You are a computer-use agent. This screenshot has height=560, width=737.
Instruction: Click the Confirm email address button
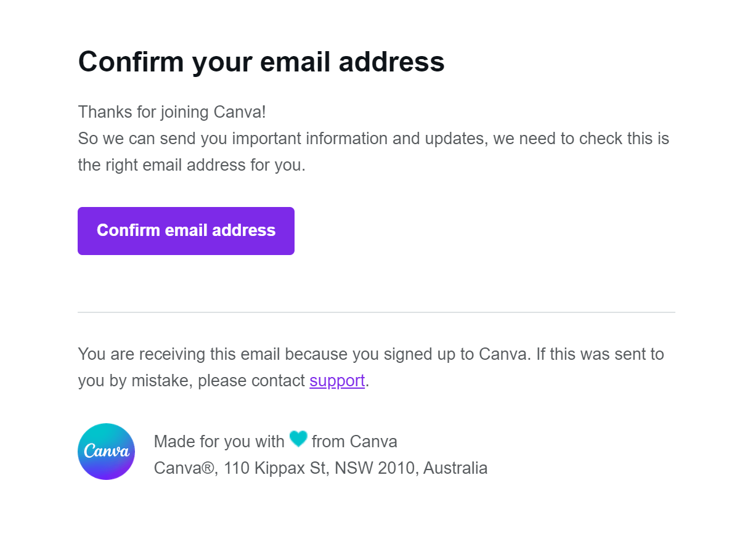(185, 230)
